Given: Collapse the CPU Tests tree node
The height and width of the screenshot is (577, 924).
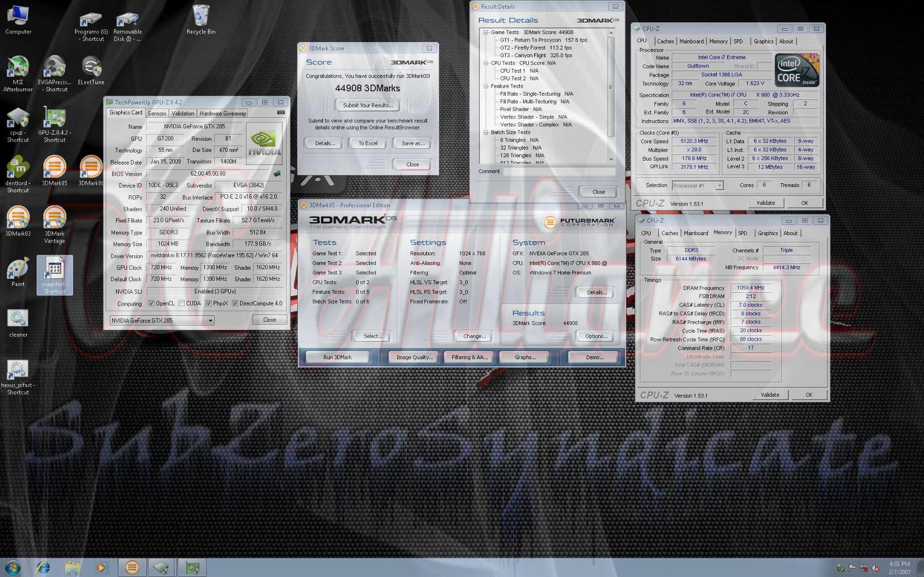Looking at the screenshot, I should click(486, 63).
